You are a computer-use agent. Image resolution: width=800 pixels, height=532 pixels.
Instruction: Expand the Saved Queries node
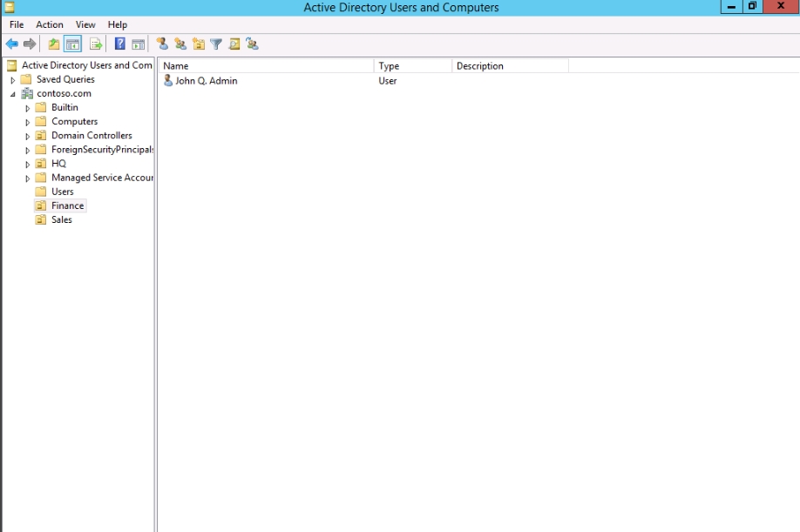point(13,80)
